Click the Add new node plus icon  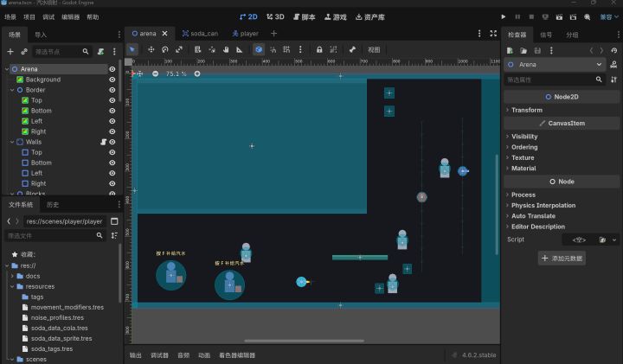pos(10,52)
